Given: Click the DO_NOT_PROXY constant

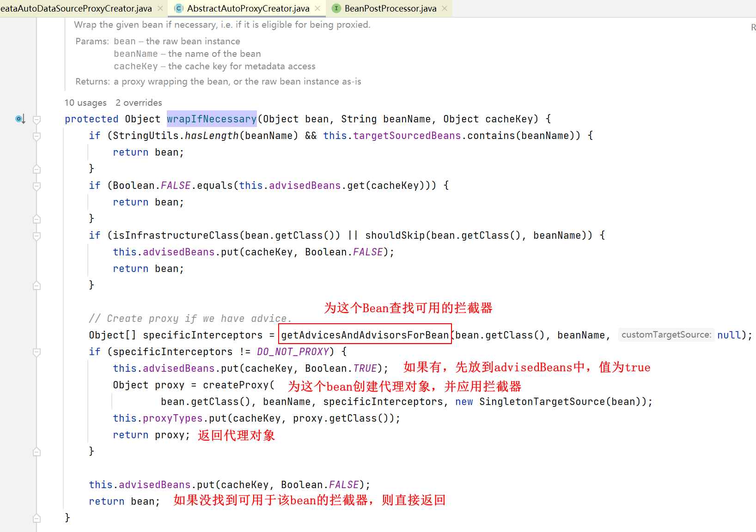Looking at the screenshot, I should pos(293,352).
